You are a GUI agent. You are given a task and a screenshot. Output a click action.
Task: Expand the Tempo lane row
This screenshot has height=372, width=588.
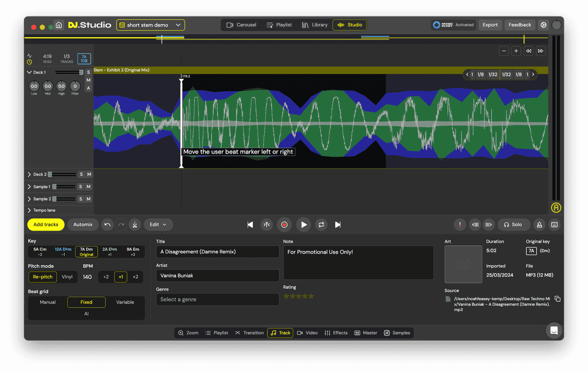29,210
